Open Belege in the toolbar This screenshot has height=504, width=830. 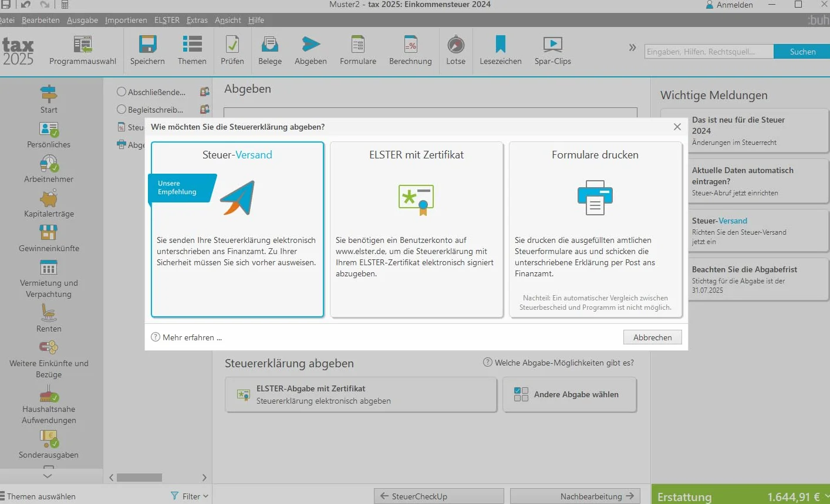[x=270, y=50]
